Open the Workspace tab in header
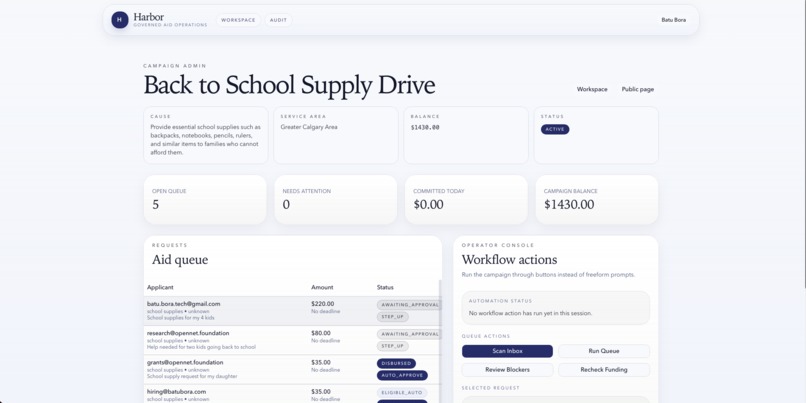Screen dimensions: 806x403 [x=238, y=20]
